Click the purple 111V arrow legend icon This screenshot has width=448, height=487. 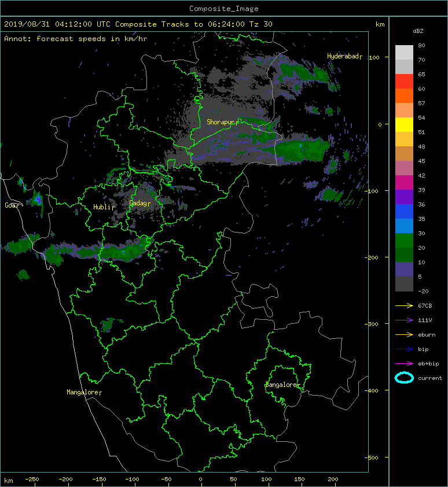[x=404, y=320]
